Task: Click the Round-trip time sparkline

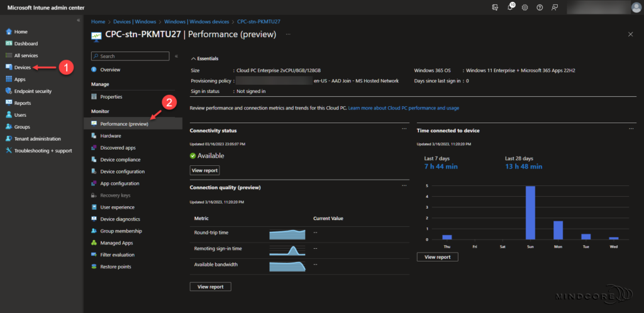Action: click(287, 234)
